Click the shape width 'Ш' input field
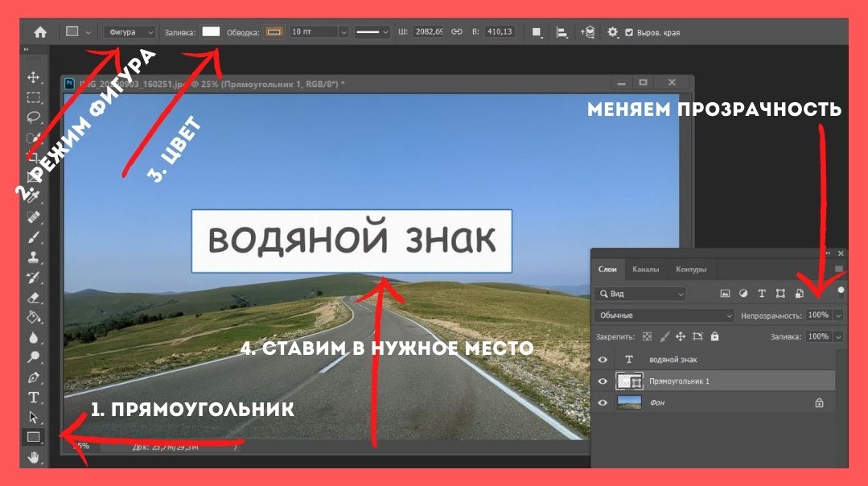 [x=426, y=32]
